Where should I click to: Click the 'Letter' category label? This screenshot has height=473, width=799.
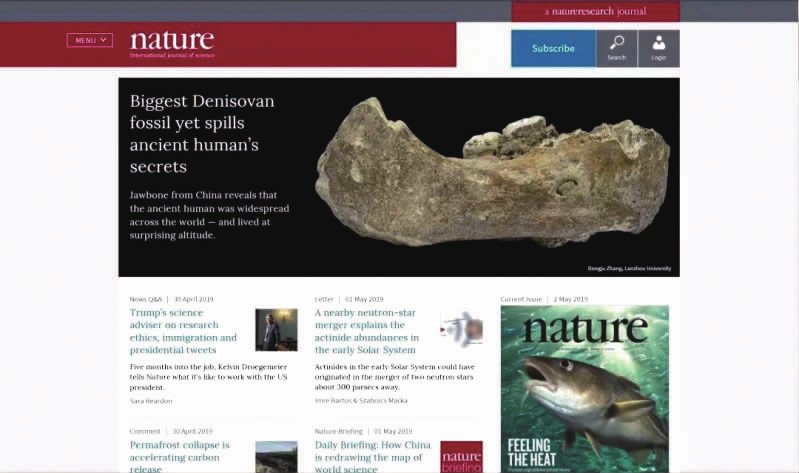tap(324, 299)
